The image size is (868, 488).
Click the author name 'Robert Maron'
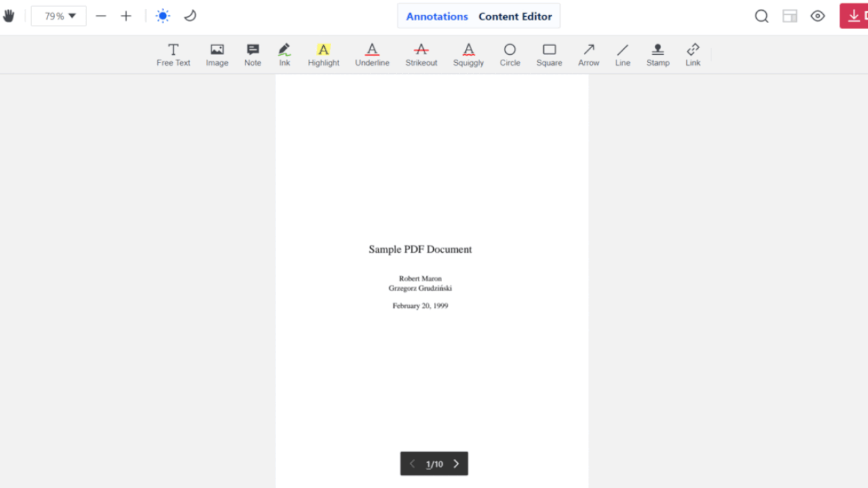[420, 279]
